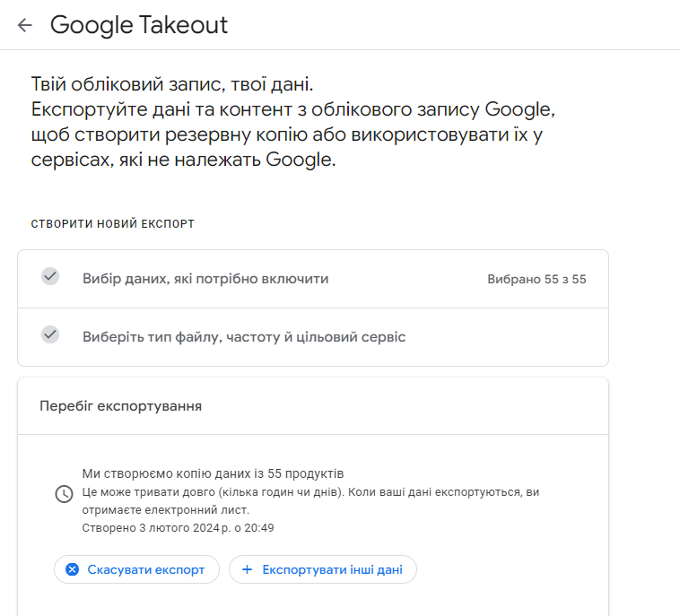
Task: Click the plus icon on export other data
Action: (x=247, y=569)
